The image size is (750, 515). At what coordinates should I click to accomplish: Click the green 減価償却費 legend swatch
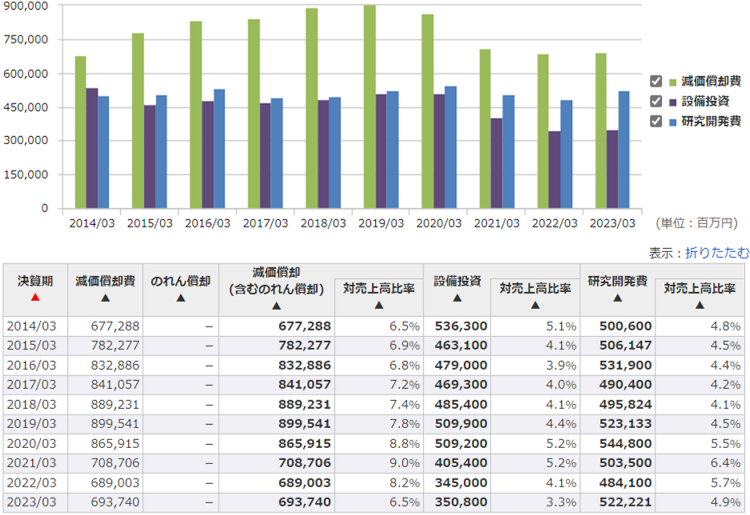673,81
